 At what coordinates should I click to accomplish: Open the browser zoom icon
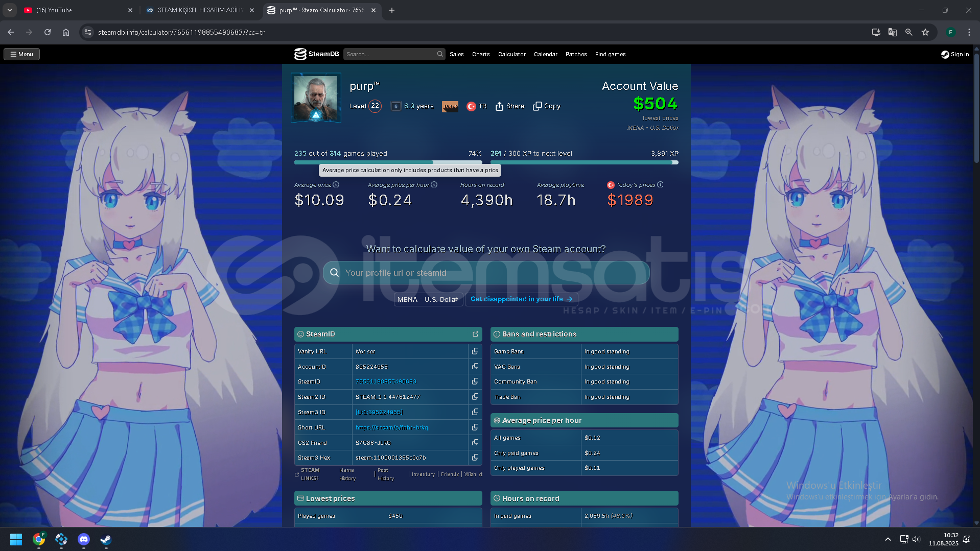pos(909,32)
